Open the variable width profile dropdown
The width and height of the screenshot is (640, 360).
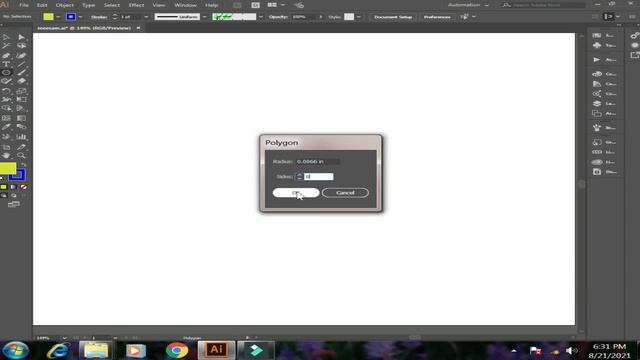pos(204,17)
